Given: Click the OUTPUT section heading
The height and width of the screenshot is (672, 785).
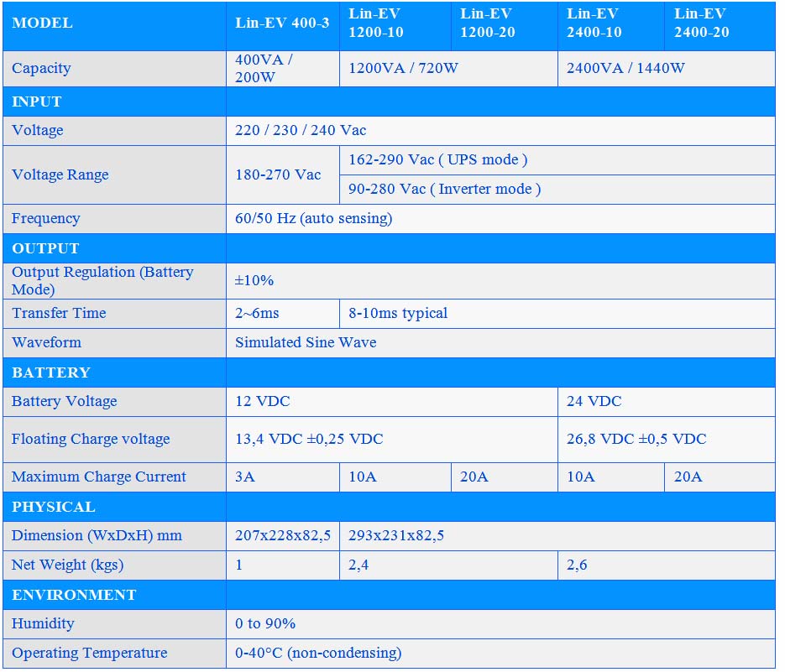Looking at the screenshot, I should pyautogui.click(x=45, y=248).
